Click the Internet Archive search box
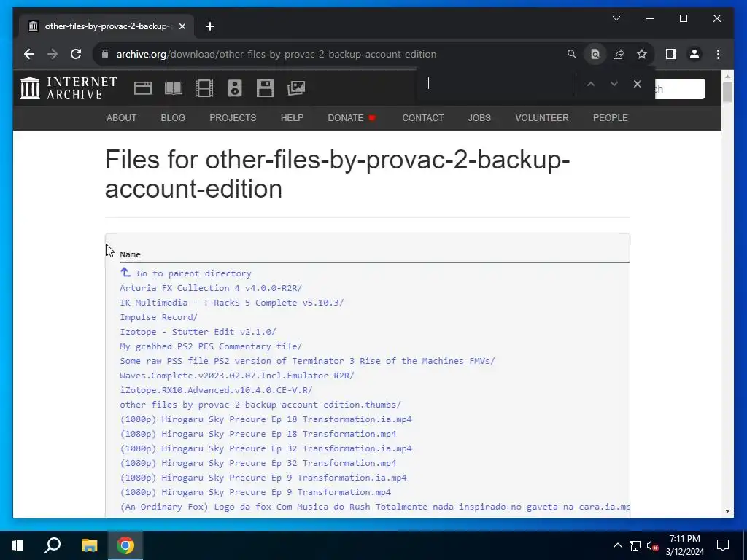Screen dimensions: 747x560 point(680,89)
